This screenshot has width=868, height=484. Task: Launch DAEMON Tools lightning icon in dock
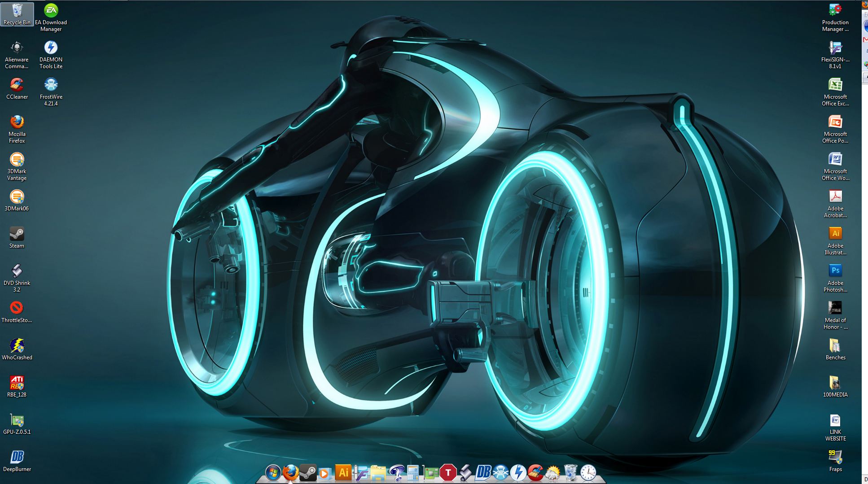point(518,472)
